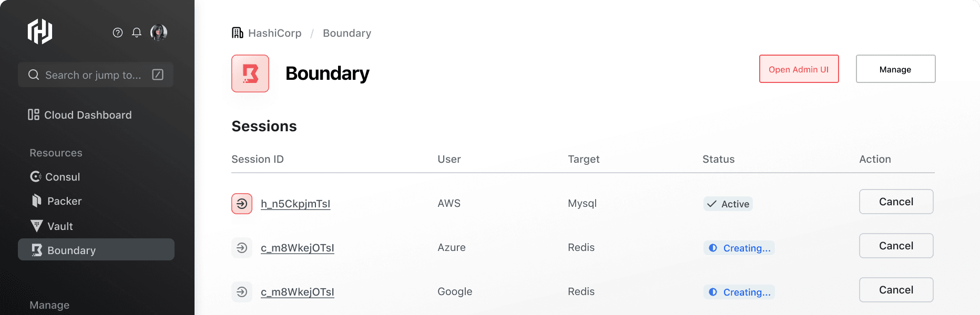The image size is (980, 315).
Task: Select Vault in the Resources list
Action: point(52,226)
